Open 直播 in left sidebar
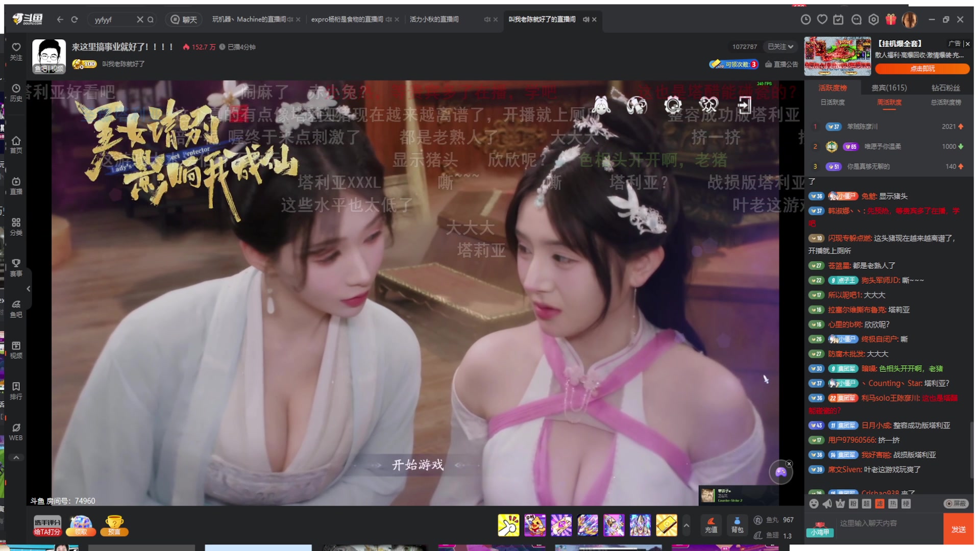Viewport: 980px width, 551px height. [16, 186]
